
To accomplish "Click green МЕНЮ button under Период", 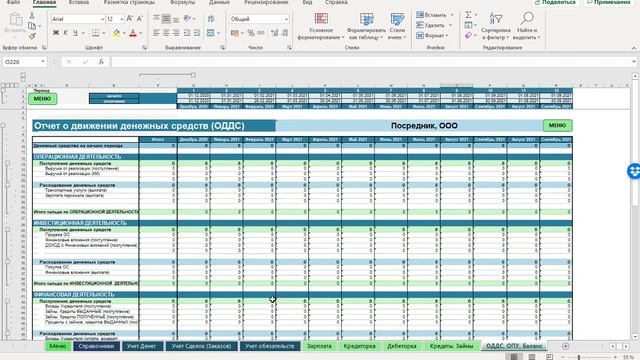I will coord(42,99).
